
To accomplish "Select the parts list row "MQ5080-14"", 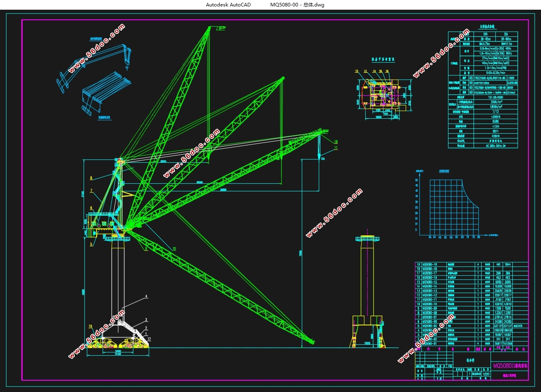I will pyautogui.click(x=472, y=286).
